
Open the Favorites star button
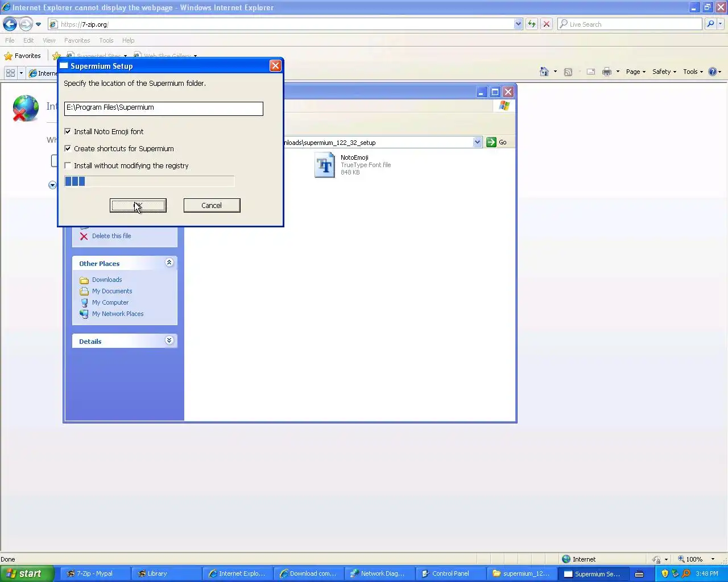point(23,56)
